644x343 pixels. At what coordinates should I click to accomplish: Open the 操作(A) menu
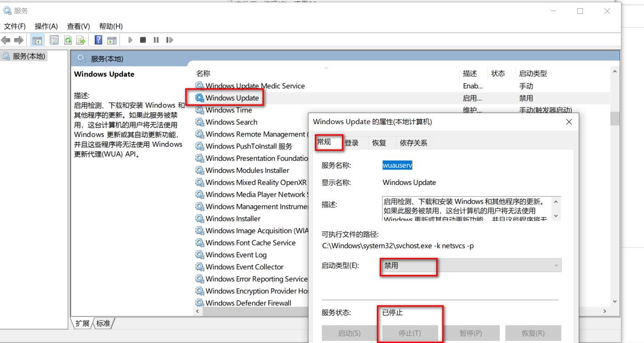tap(46, 26)
